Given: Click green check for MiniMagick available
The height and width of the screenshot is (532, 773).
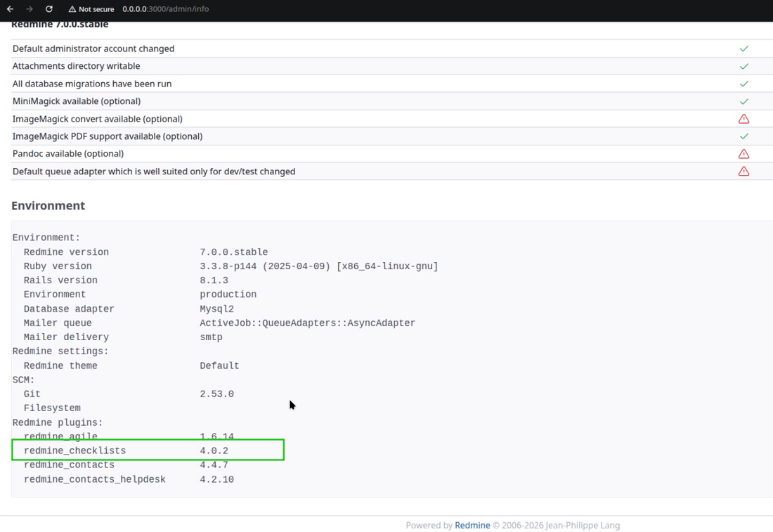Looking at the screenshot, I should tap(743, 101).
